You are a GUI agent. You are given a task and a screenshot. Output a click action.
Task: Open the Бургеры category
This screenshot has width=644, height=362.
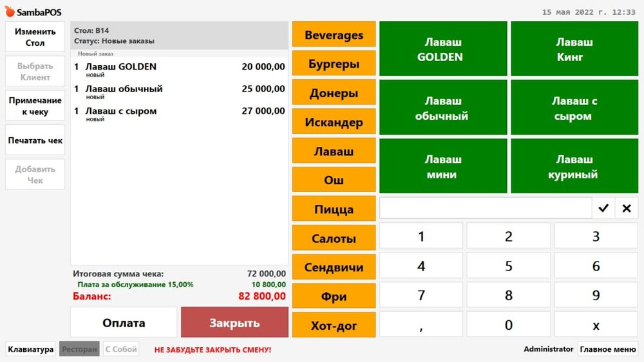point(334,64)
